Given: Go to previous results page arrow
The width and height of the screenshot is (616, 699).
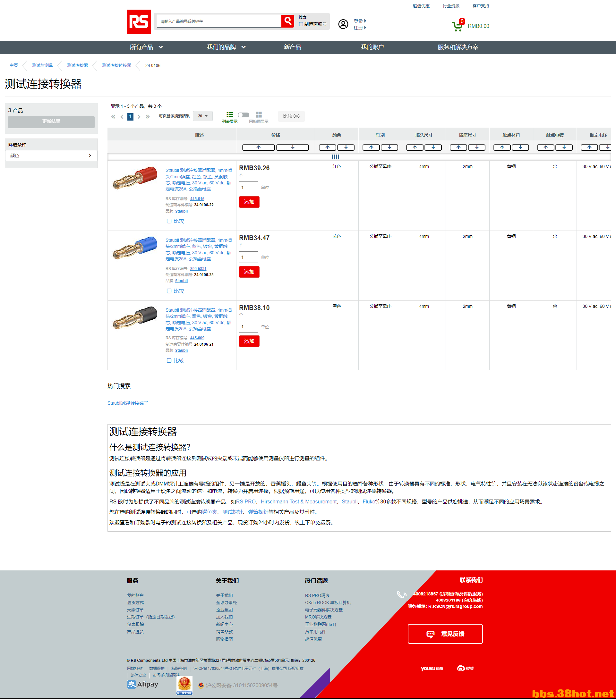Looking at the screenshot, I should tap(122, 117).
